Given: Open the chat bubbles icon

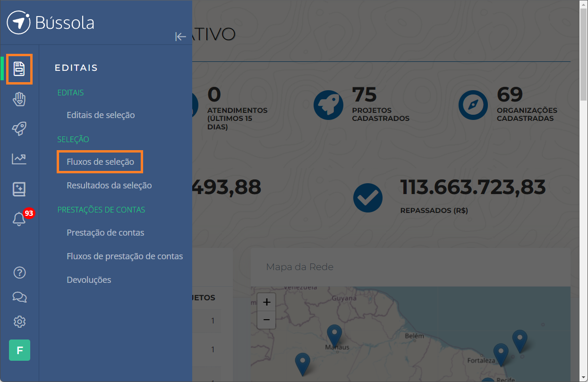Looking at the screenshot, I should pyautogui.click(x=19, y=297).
